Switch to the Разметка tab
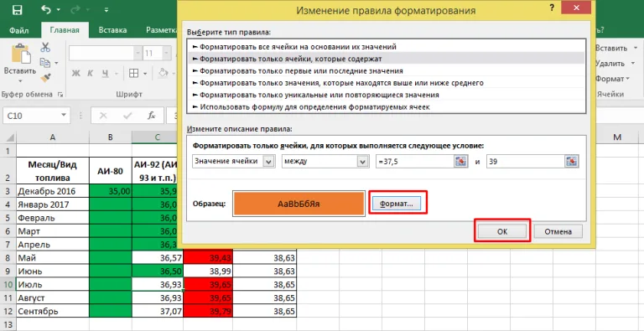The height and width of the screenshot is (331, 644). click(x=161, y=30)
